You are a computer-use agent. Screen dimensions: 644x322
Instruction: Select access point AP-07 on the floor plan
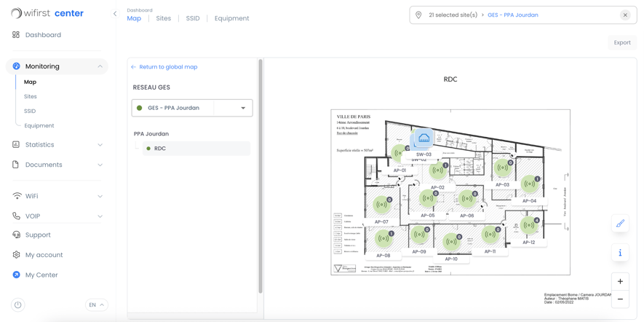(x=381, y=205)
